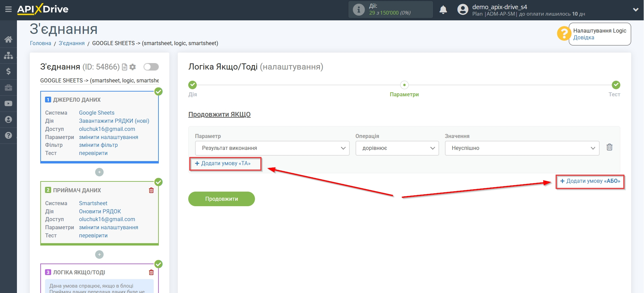
Task: Open the user profile sidebar icon
Action: click(8, 119)
